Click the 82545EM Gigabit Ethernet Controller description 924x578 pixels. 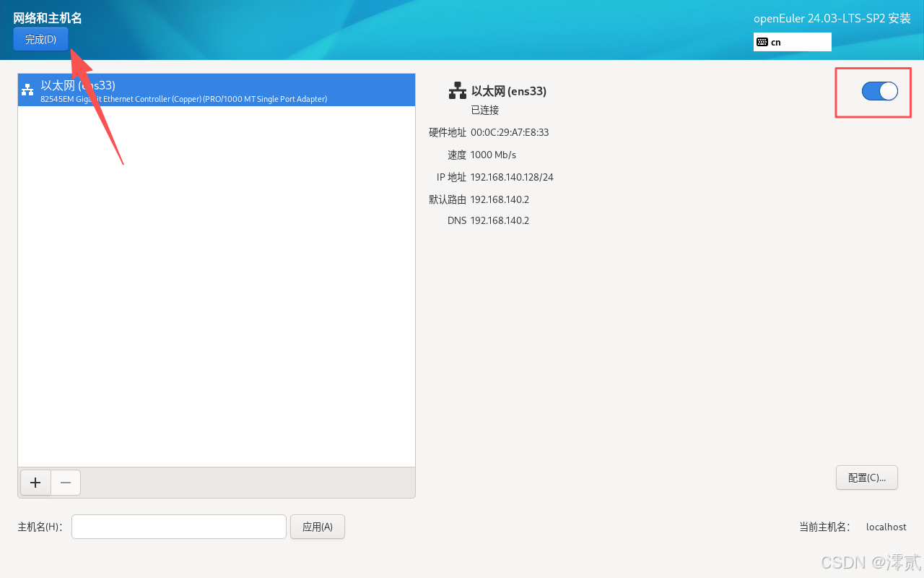[184, 99]
